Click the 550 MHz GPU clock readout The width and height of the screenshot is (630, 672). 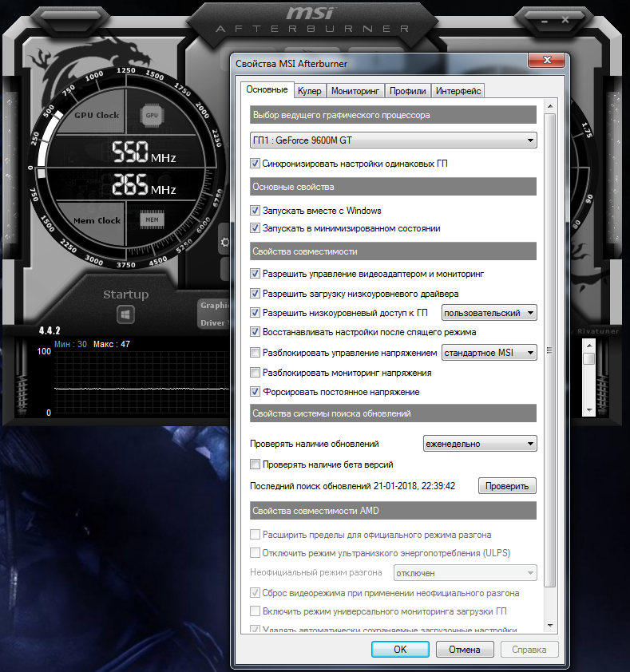tap(144, 152)
